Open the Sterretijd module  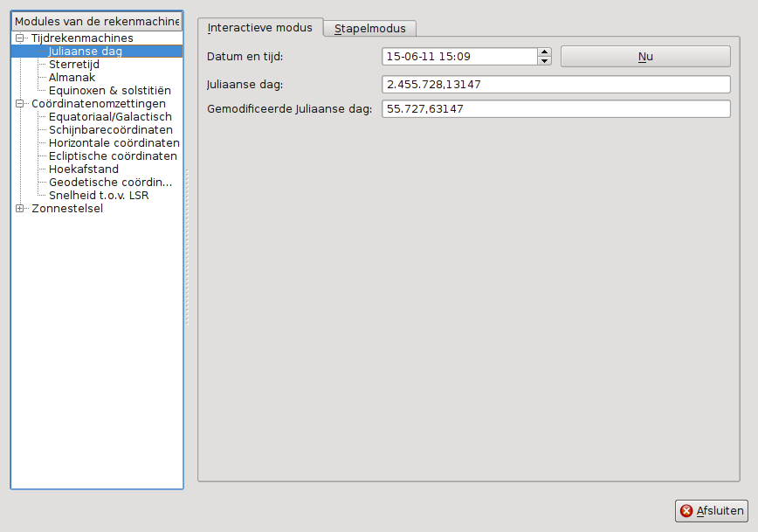coord(74,65)
